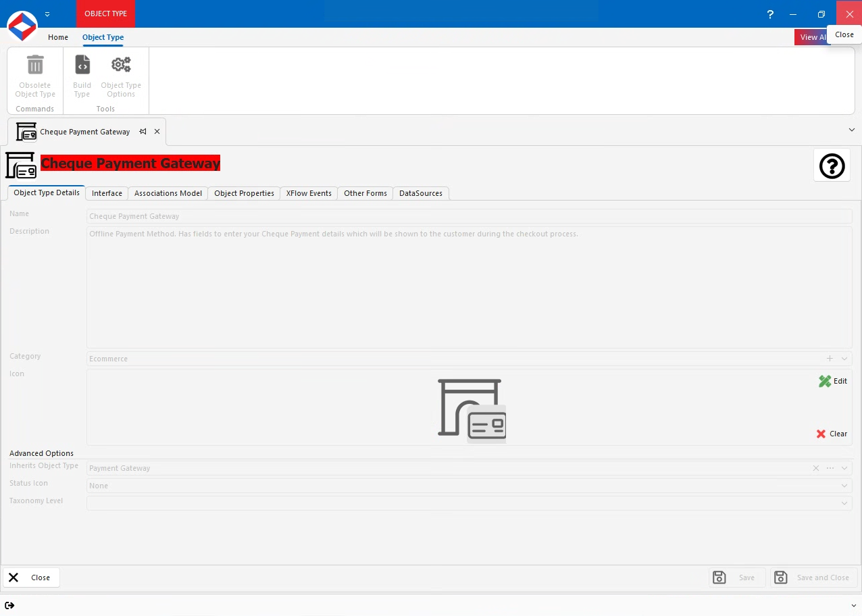This screenshot has height=616, width=862.
Task: Toggle the pin on the Cheque Payment Gateway tab
Action: coord(143,132)
